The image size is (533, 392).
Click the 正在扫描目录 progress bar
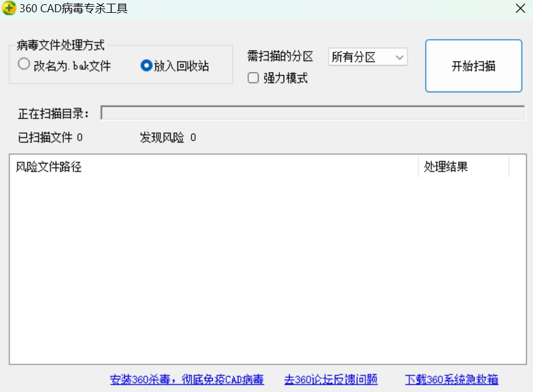point(313,113)
